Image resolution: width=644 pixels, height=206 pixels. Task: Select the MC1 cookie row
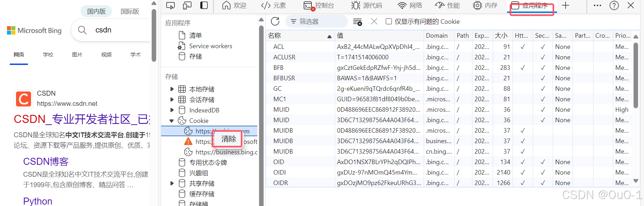(x=449, y=99)
